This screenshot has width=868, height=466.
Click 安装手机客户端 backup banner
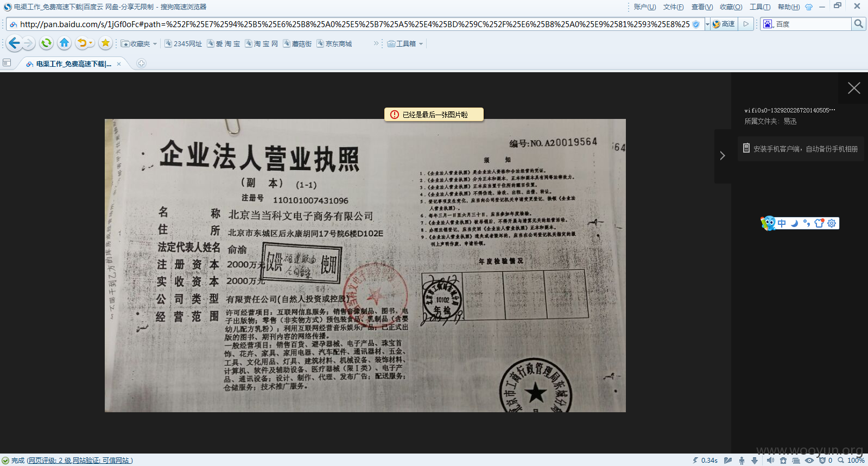pyautogui.click(x=801, y=149)
